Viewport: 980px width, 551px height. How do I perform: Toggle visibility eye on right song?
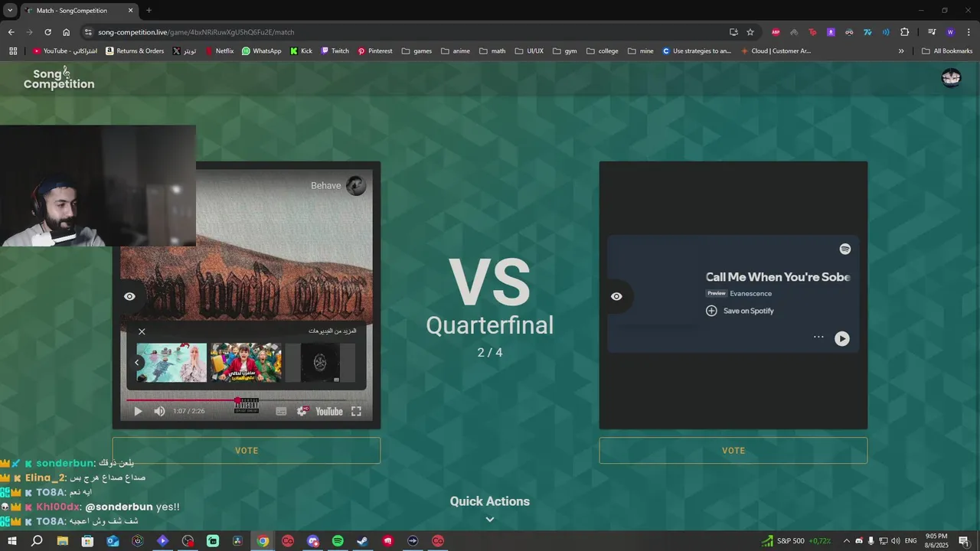(x=616, y=296)
